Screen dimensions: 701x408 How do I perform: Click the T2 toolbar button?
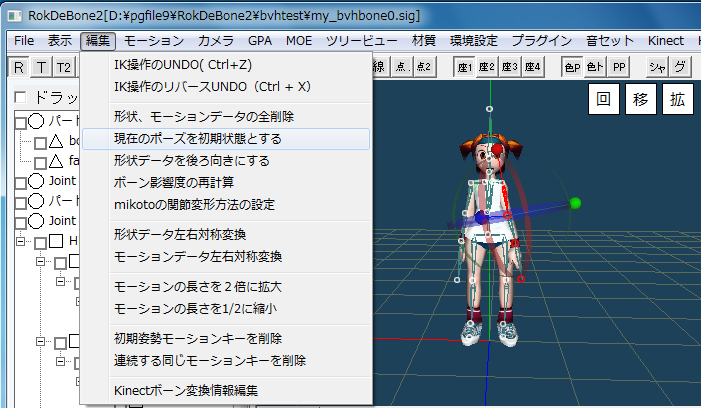[64, 67]
